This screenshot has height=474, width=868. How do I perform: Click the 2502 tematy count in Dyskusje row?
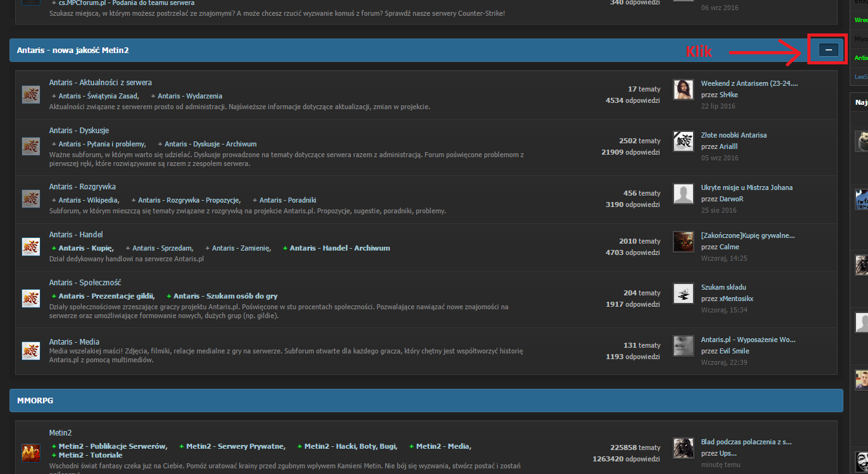640,141
